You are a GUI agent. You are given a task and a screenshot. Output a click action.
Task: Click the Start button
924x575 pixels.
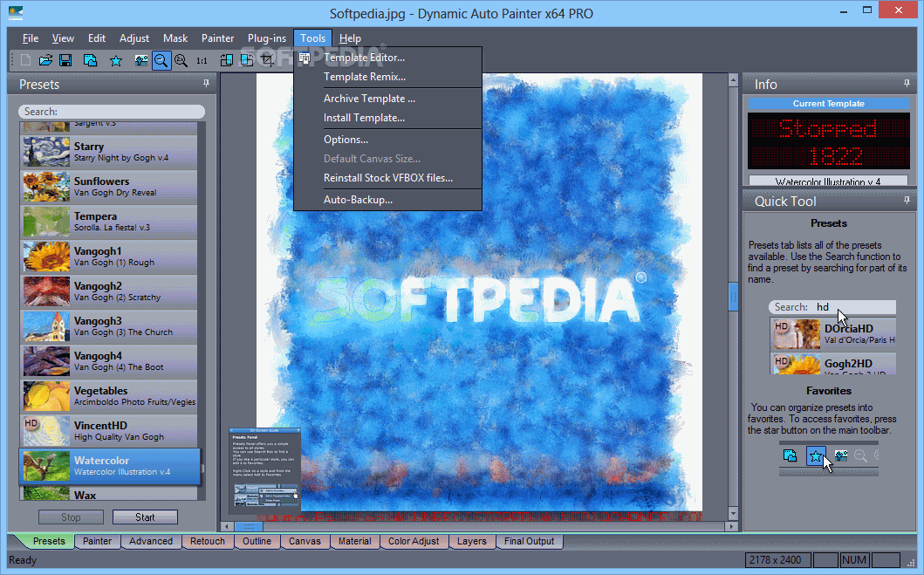(145, 517)
